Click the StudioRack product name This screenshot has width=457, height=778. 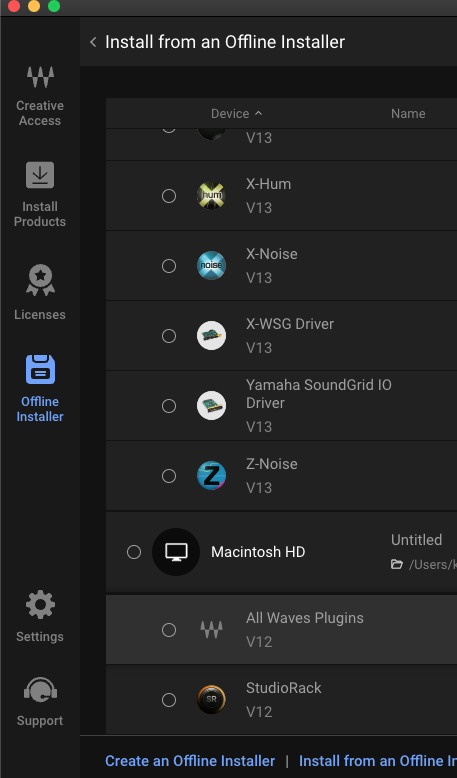pyautogui.click(x=284, y=688)
